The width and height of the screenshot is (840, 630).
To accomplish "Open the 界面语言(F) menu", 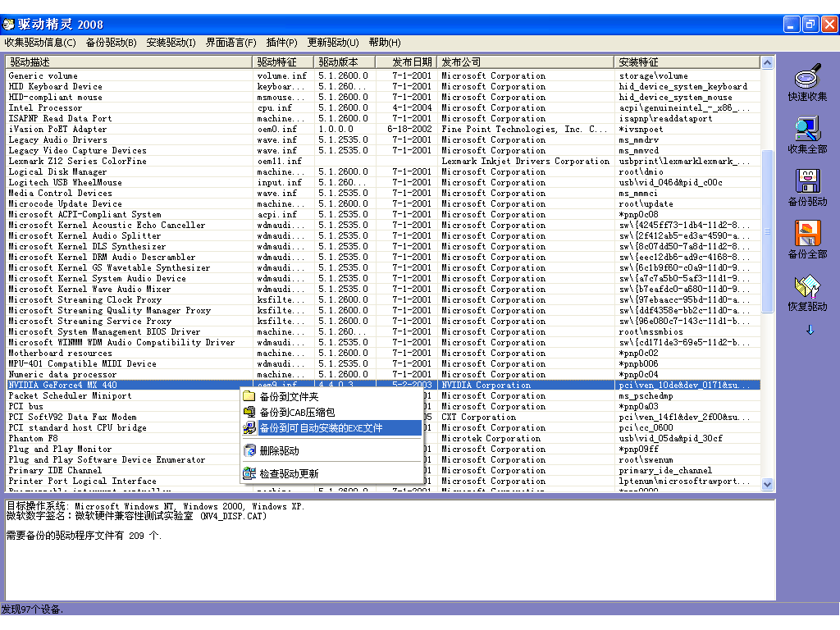I will pyautogui.click(x=231, y=43).
